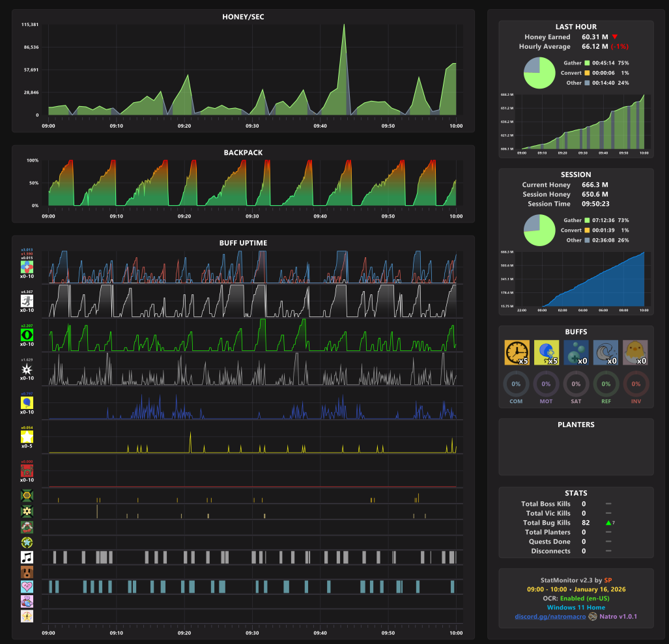Click the clock buff icon marked x5

(x=517, y=353)
